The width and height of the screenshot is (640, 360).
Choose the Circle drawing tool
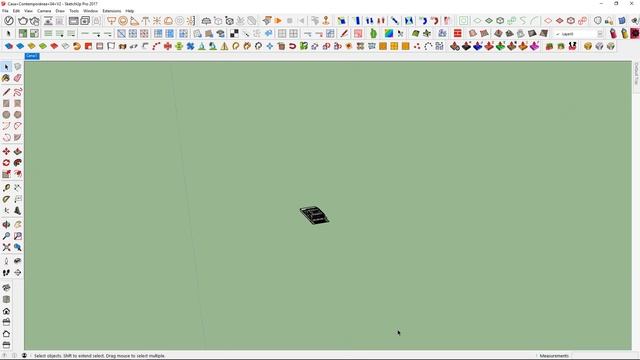[x=6, y=115]
